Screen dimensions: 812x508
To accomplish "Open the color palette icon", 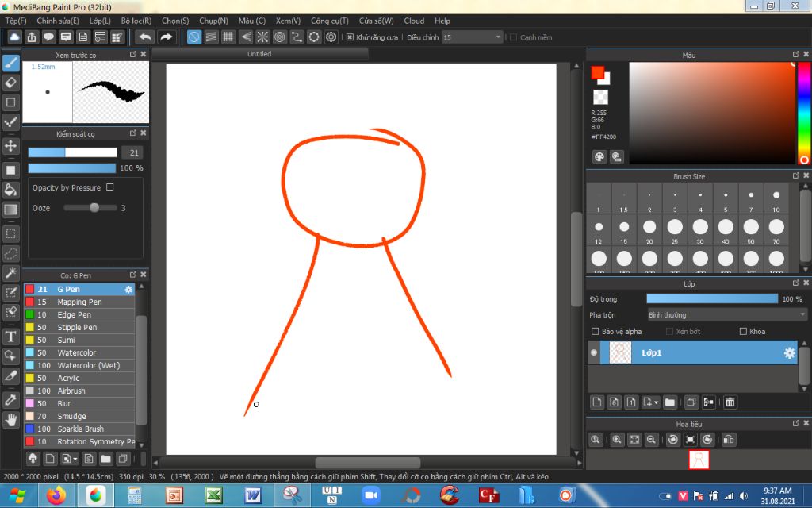I will pos(599,157).
